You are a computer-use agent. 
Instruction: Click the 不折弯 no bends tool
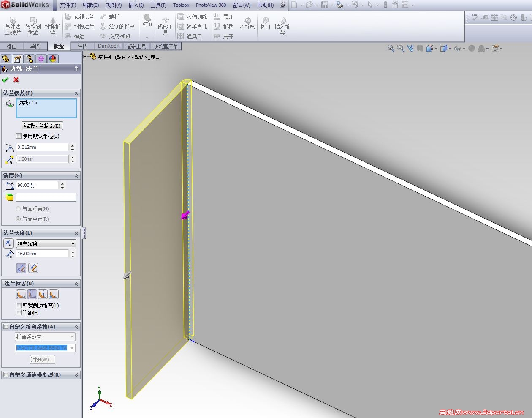[247, 23]
